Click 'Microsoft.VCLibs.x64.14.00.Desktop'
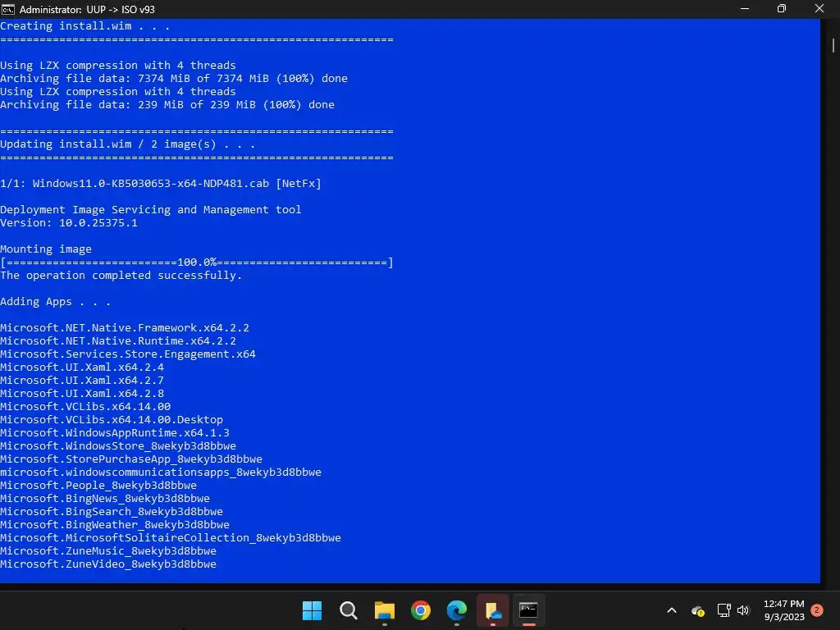 tap(112, 420)
